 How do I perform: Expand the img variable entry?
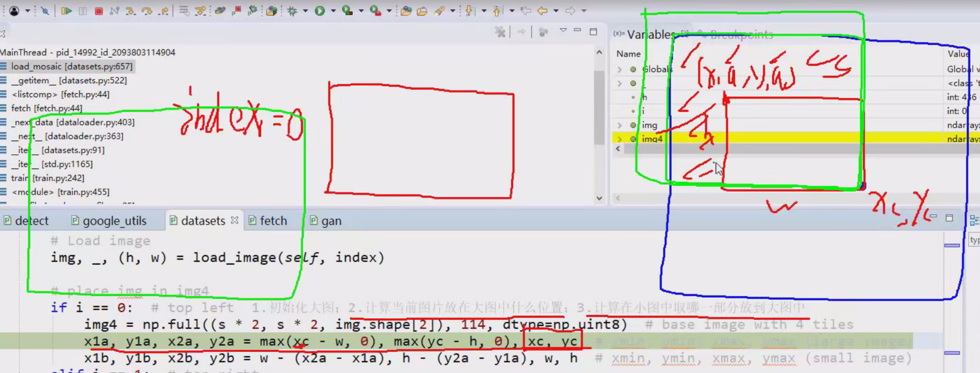tap(620, 125)
